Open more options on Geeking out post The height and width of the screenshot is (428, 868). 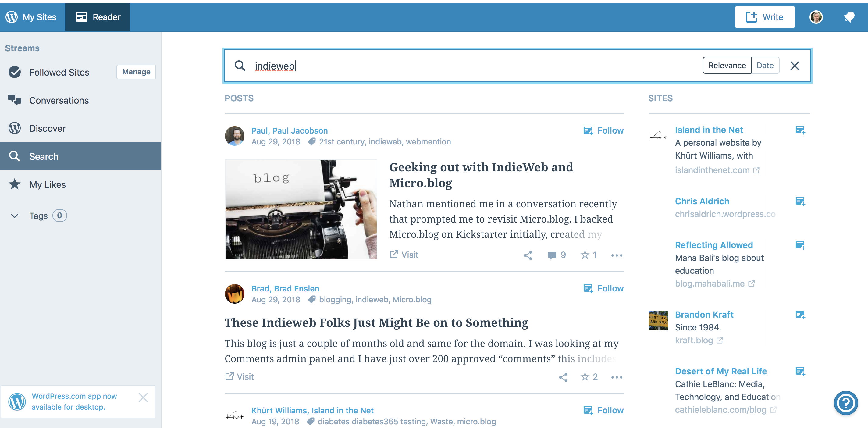[617, 255]
